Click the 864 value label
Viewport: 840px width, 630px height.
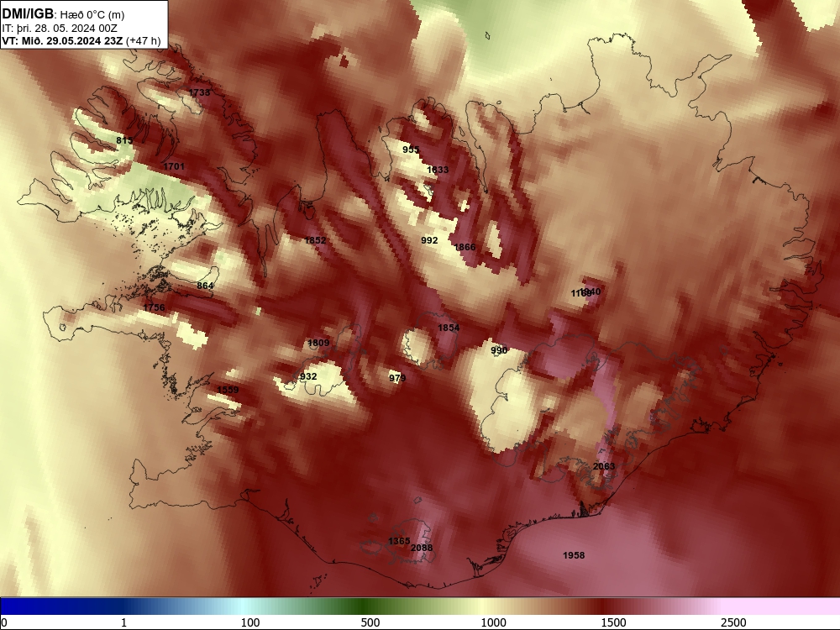pos(205,286)
